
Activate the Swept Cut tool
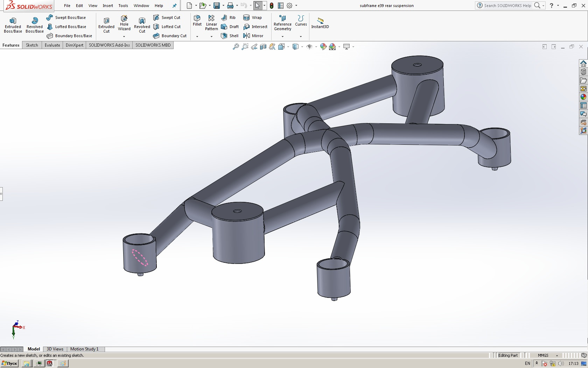(168, 18)
